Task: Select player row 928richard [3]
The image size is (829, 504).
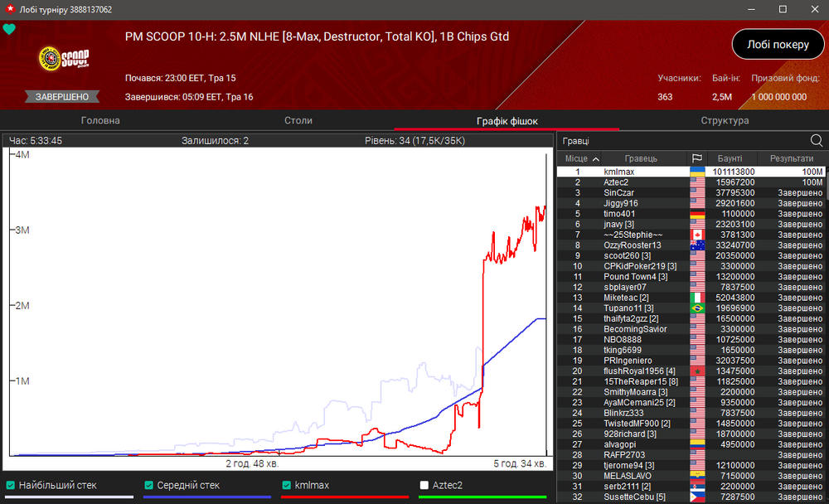Action: tap(691, 434)
